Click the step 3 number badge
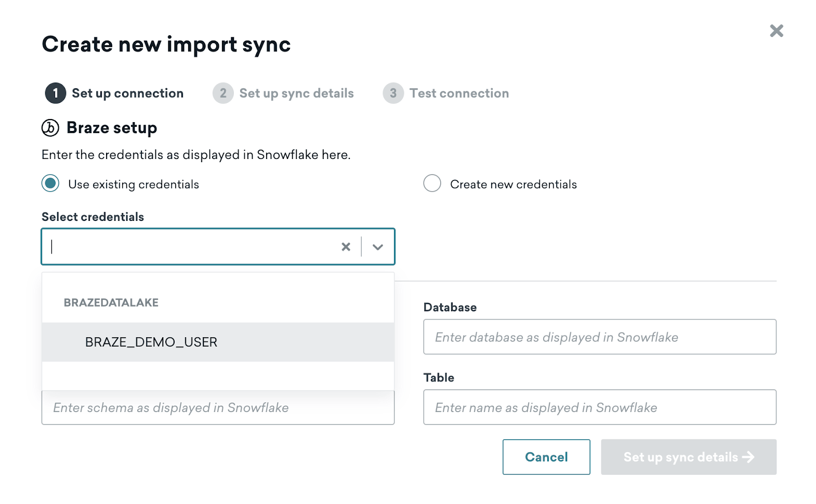This screenshot has width=816, height=504. [x=393, y=94]
